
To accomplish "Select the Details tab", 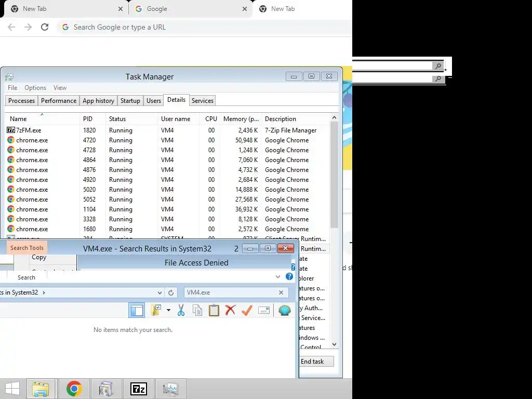I will point(177,100).
